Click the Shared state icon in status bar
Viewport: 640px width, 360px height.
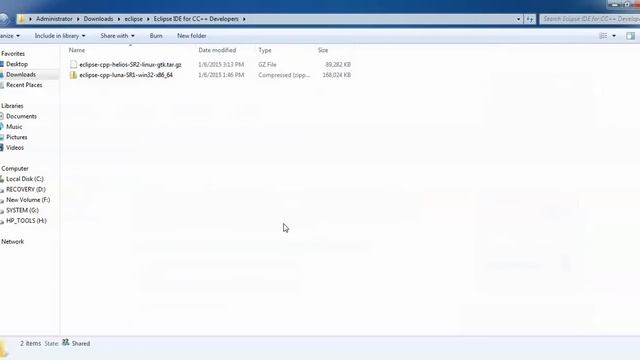click(x=65, y=343)
